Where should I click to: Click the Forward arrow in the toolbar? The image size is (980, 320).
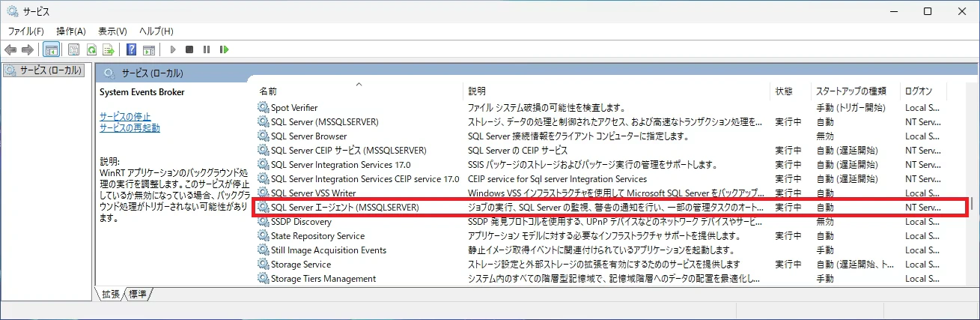(x=28, y=50)
